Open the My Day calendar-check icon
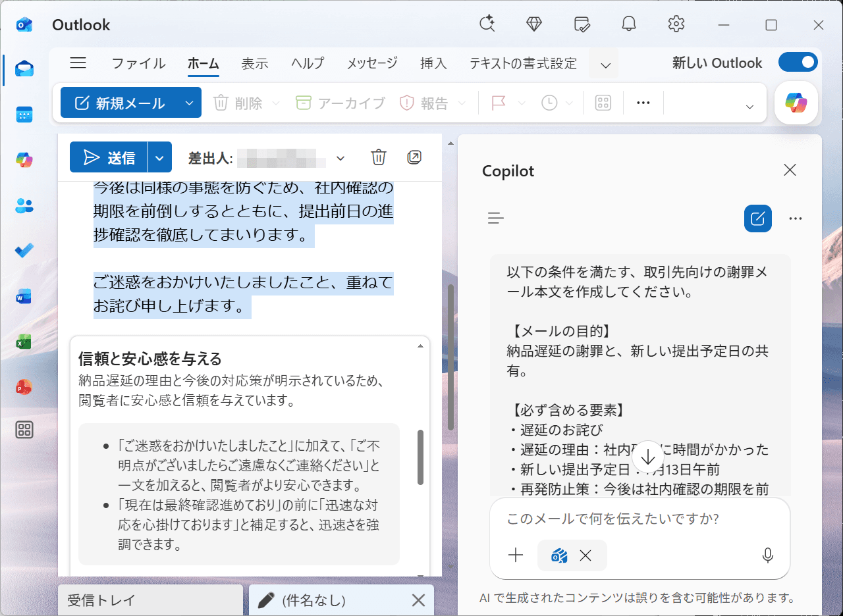This screenshot has height=616, width=843. 582,24
